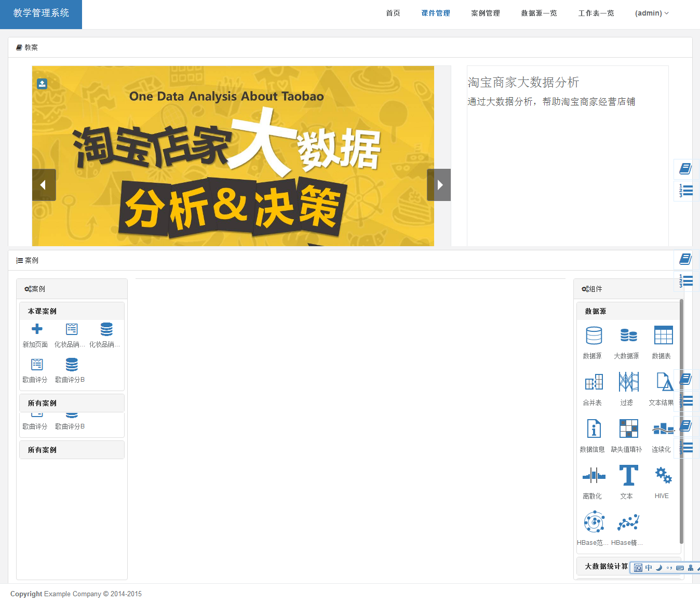Select the 缺失值填补 component icon
700x603 pixels.
pos(628,429)
